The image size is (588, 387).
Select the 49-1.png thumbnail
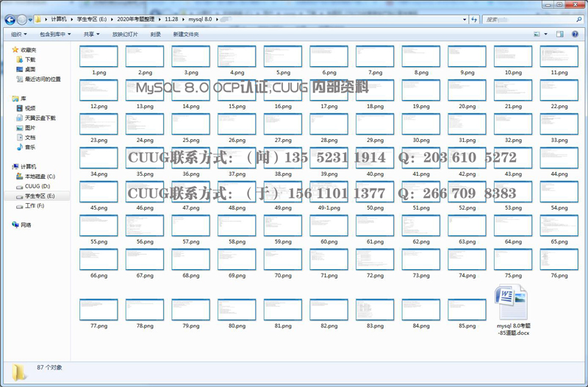(329, 191)
